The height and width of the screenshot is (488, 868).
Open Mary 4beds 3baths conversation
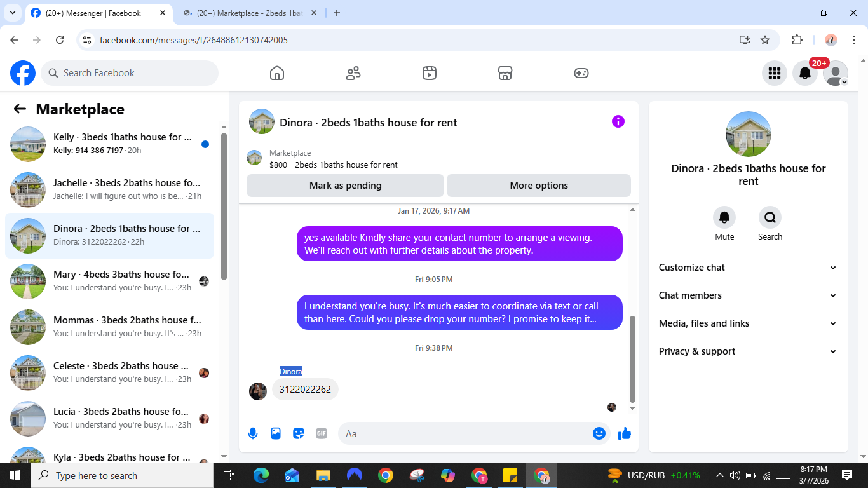pyautogui.click(x=109, y=281)
